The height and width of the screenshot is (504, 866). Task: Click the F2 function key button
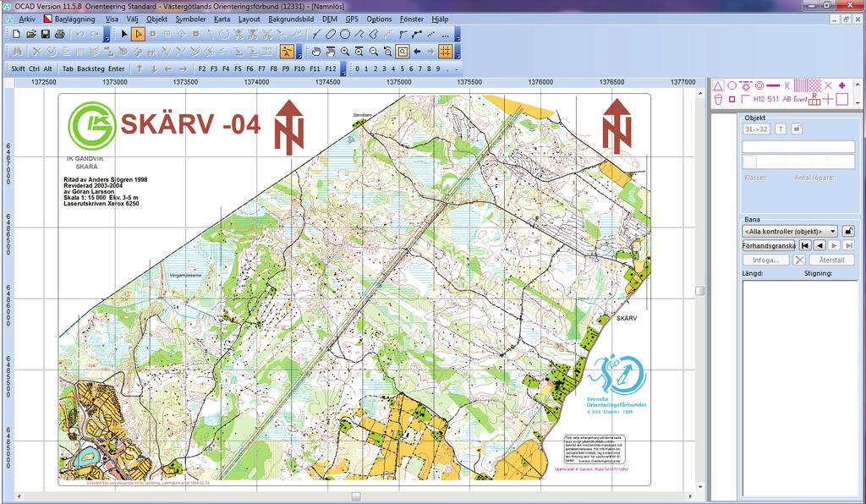point(201,69)
